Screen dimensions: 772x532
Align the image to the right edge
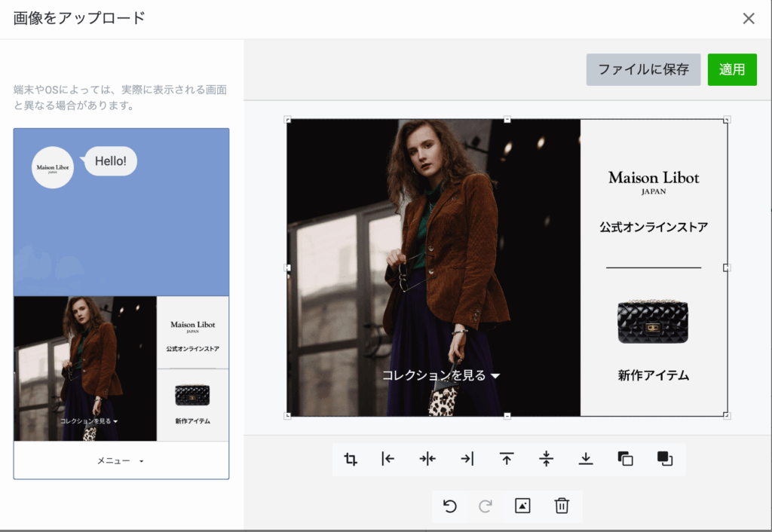tap(467, 459)
